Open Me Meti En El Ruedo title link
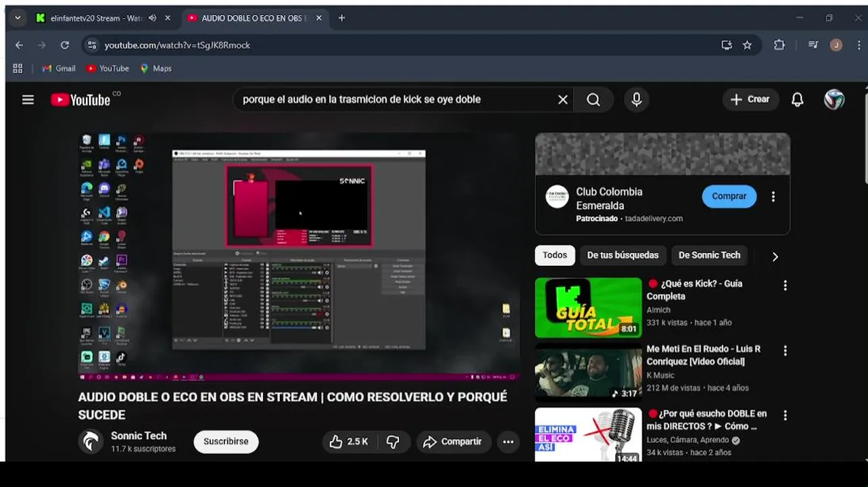Image resolution: width=868 pixels, height=487 pixels. (x=703, y=355)
